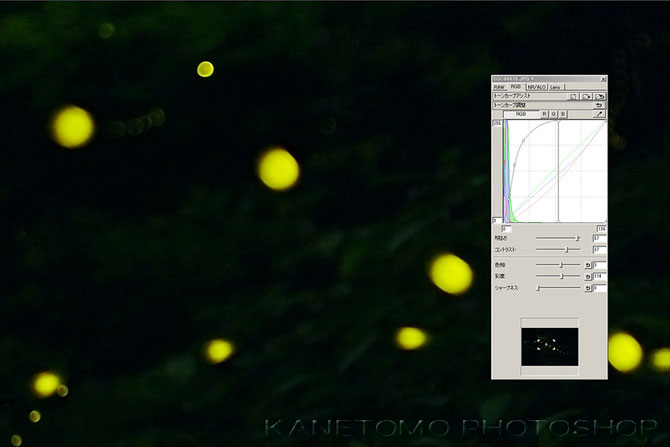
Task: Switch to the RGB tab
Action: pyautogui.click(x=516, y=86)
